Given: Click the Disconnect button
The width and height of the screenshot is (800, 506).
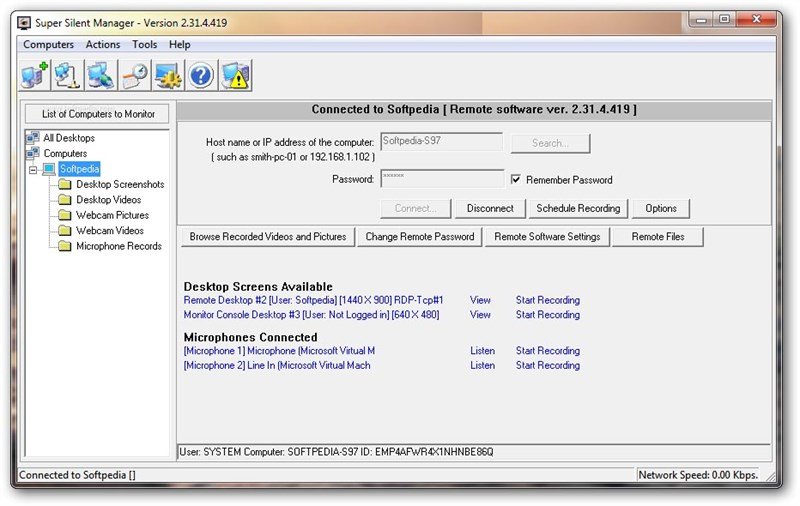Looking at the screenshot, I should 490,209.
